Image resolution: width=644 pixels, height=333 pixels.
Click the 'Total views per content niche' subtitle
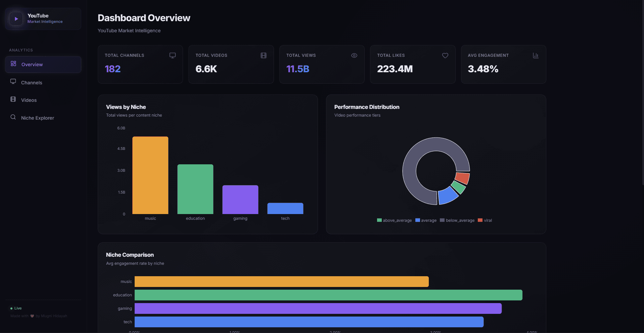click(x=134, y=115)
